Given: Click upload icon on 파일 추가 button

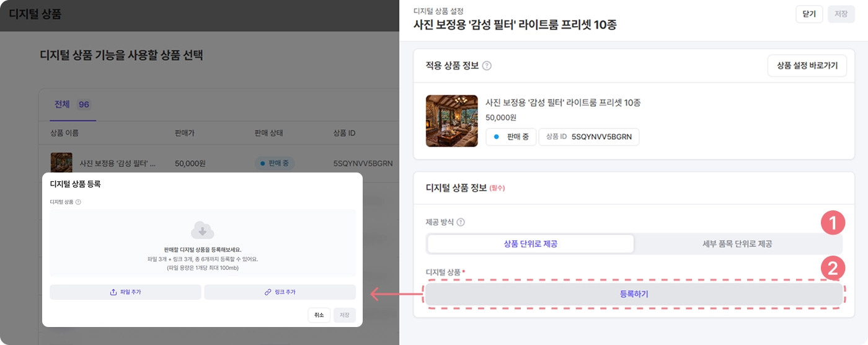Looking at the screenshot, I should coord(113,292).
